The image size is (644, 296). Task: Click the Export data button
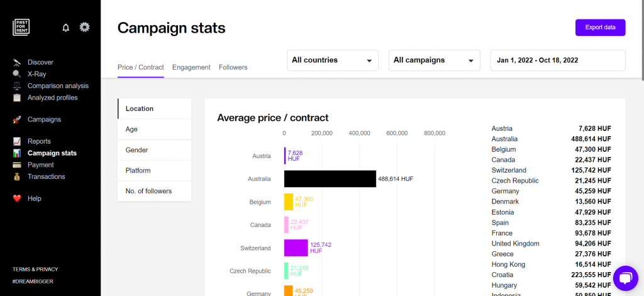click(x=601, y=28)
